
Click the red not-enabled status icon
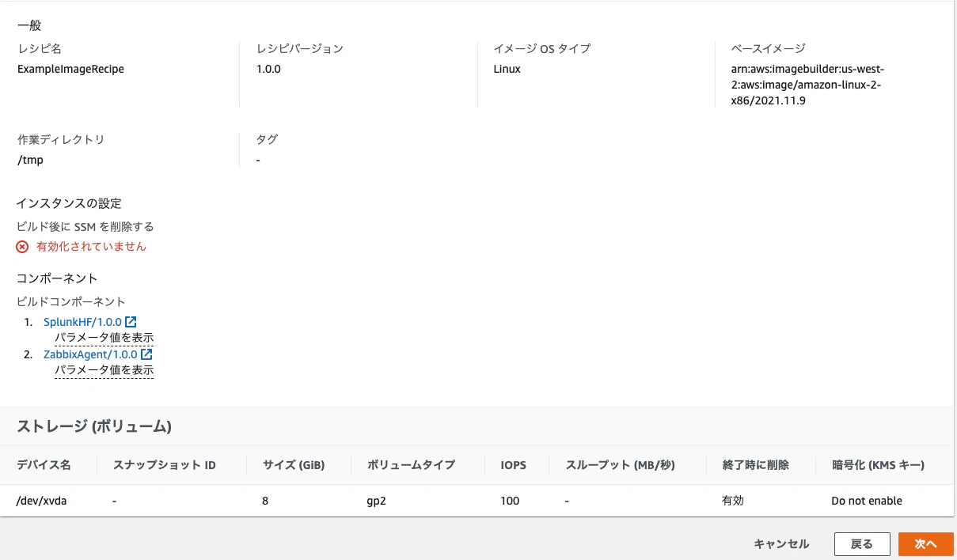click(x=22, y=247)
